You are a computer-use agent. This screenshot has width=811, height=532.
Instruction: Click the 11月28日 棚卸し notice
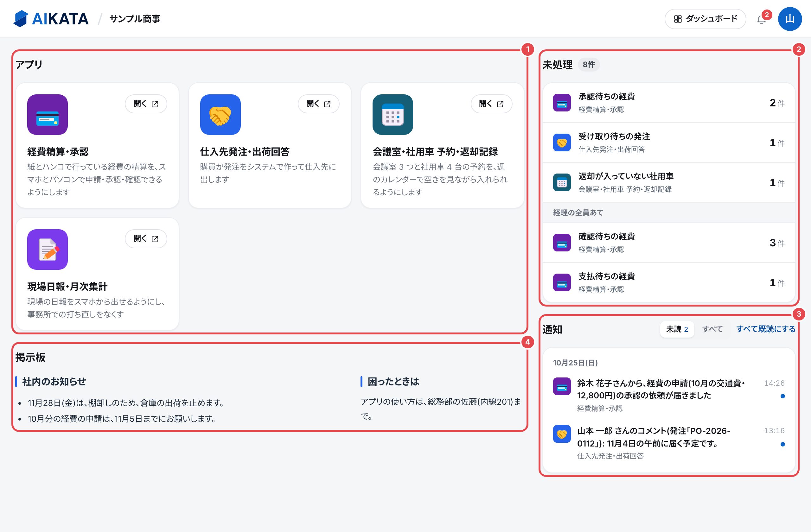coord(127,403)
